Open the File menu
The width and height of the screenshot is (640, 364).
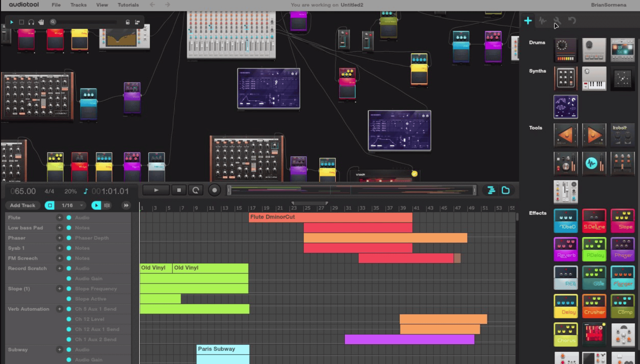click(56, 5)
